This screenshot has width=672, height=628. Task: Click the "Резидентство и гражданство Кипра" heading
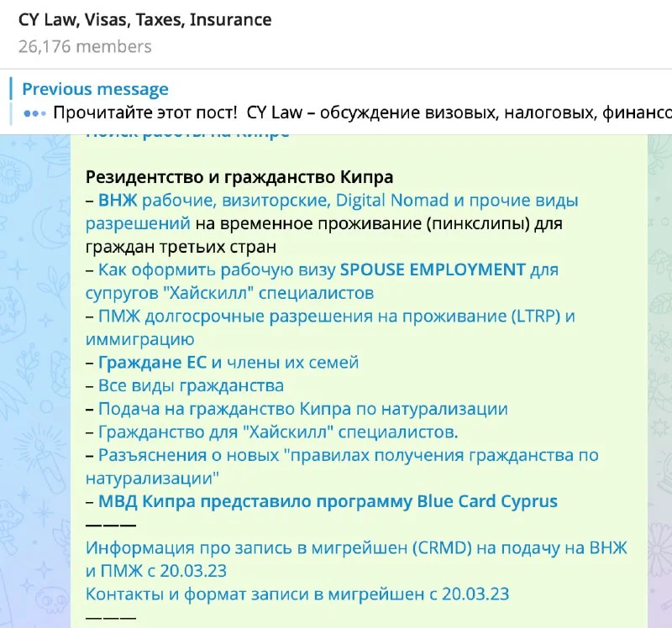point(239,177)
